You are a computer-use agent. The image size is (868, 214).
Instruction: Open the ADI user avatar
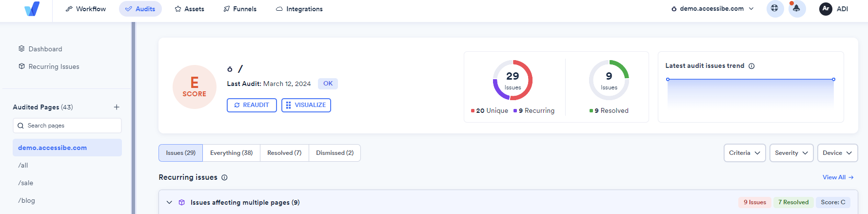[x=826, y=9]
